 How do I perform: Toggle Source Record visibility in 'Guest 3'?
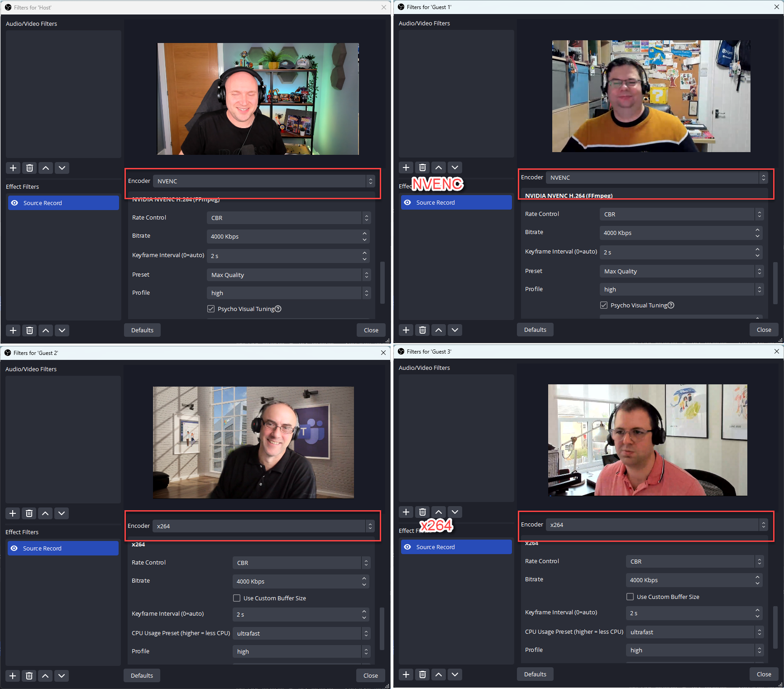pos(407,546)
